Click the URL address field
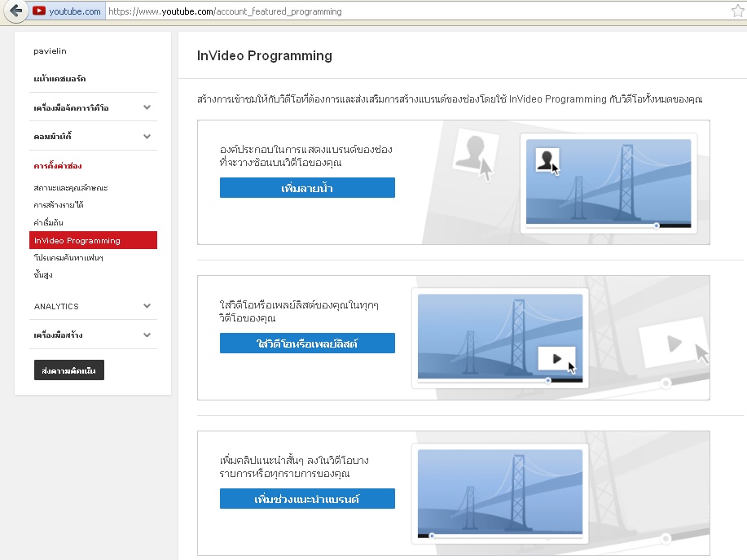The height and width of the screenshot is (560, 747). (x=418, y=11)
